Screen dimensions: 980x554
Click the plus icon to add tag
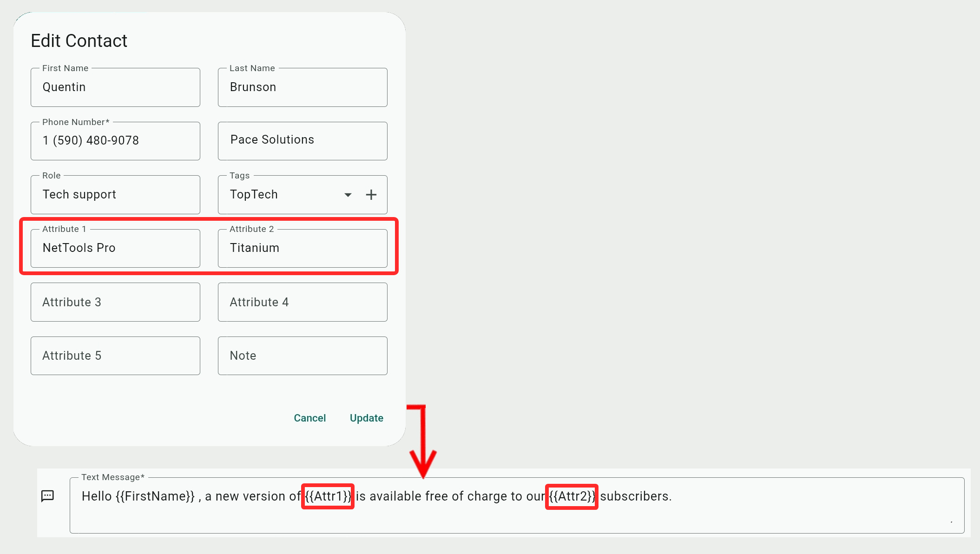(x=371, y=195)
